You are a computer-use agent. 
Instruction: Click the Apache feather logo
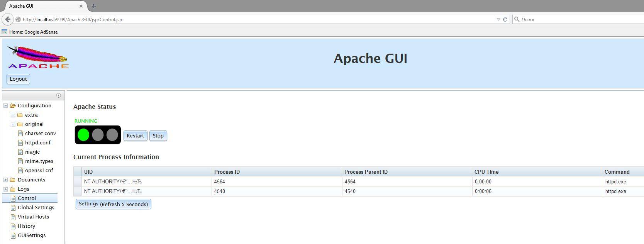pyautogui.click(x=38, y=57)
